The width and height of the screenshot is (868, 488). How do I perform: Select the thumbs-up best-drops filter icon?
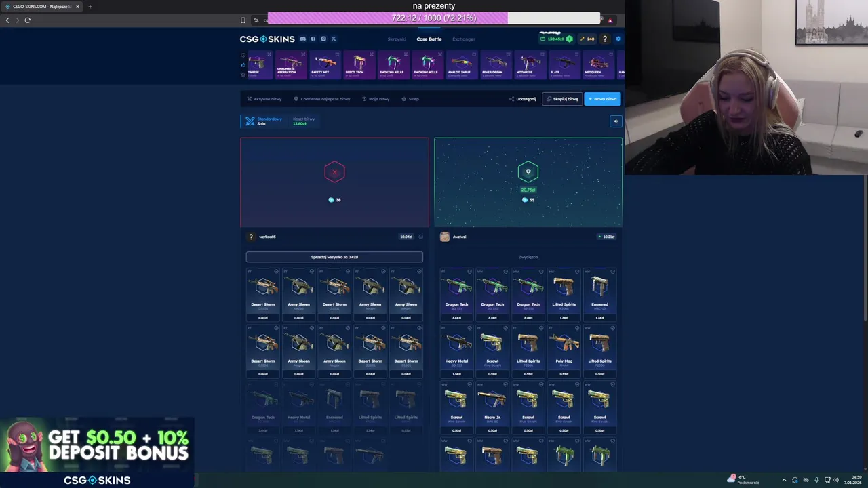[243, 65]
